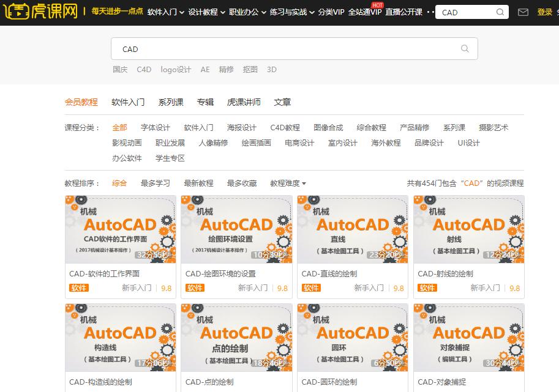
Task: Select the C4D教程 category filter
Action: point(283,128)
